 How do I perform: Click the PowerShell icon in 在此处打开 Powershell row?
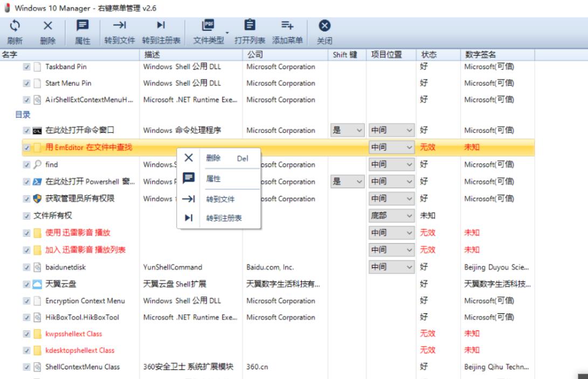click(x=37, y=182)
